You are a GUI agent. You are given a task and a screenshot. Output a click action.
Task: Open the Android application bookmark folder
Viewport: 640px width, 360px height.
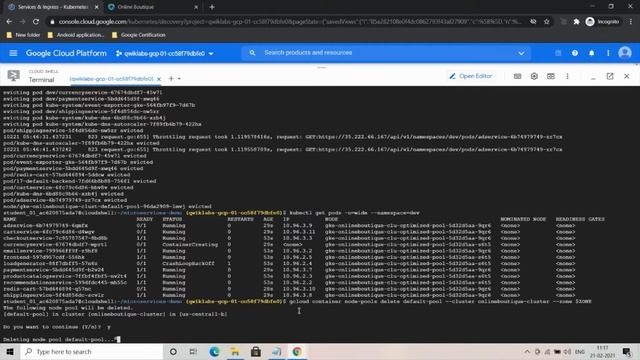(76, 35)
